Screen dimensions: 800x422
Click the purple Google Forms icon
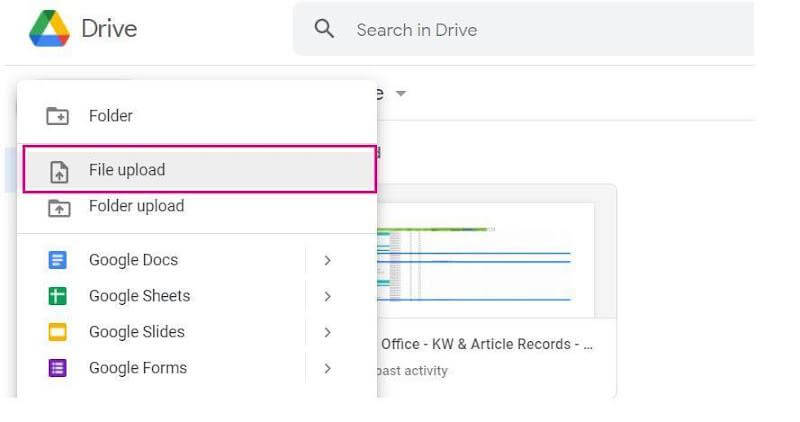pyautogui.click(x=58, y=368)
